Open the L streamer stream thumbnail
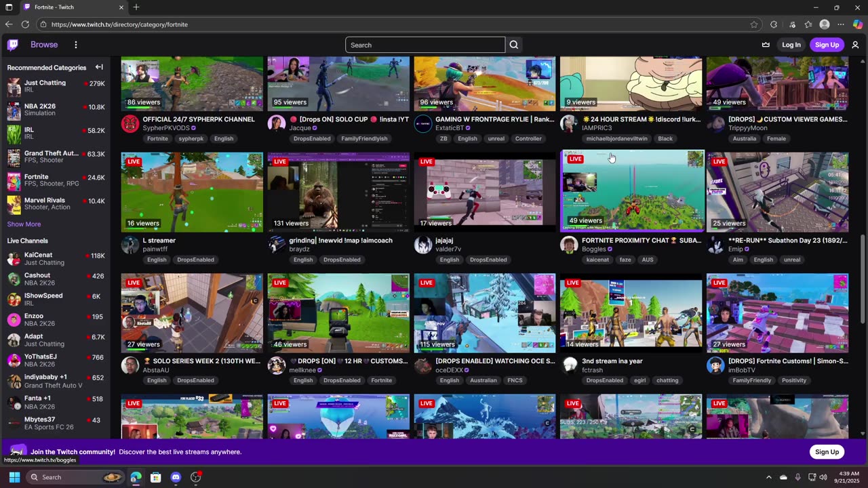 (x=192, y=192)
